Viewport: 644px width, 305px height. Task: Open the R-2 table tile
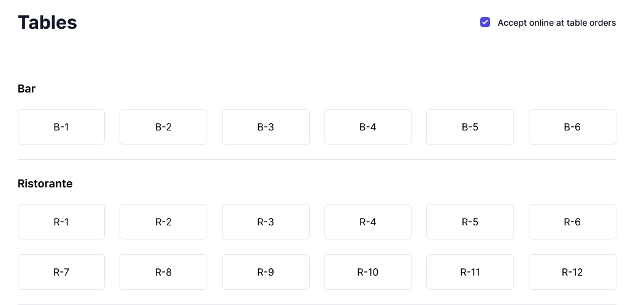click(x=163, y=222)
